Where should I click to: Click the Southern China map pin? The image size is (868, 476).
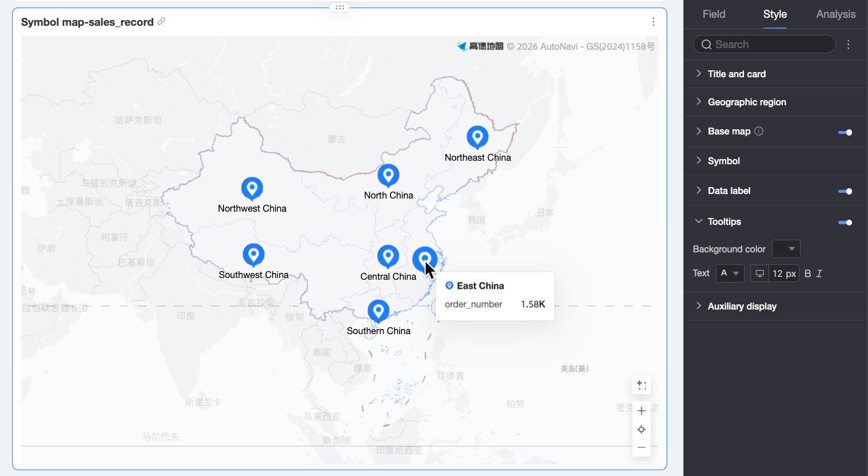coord(378,311)
